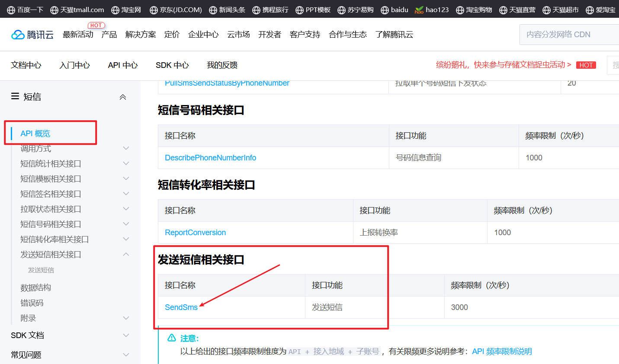The image size is (619, 364).
Task: Open the 开发者 menu
Action: pyautogui.click(x=269, y=35)
